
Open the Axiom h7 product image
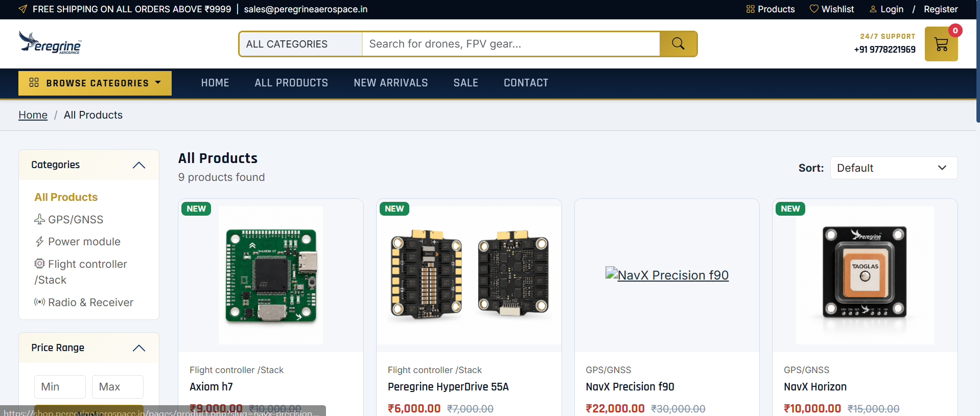tap(271, 275)
